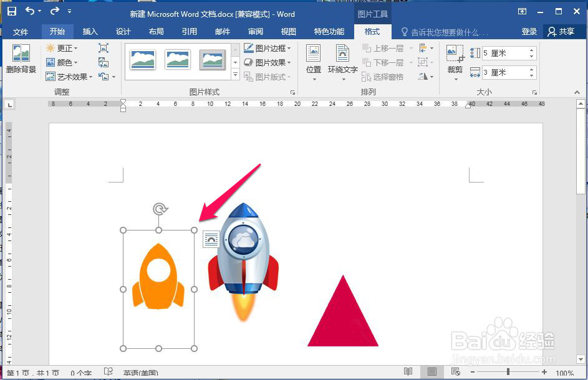
Task: Switch to the Layout (布局) tab
Action: (156, 32)
